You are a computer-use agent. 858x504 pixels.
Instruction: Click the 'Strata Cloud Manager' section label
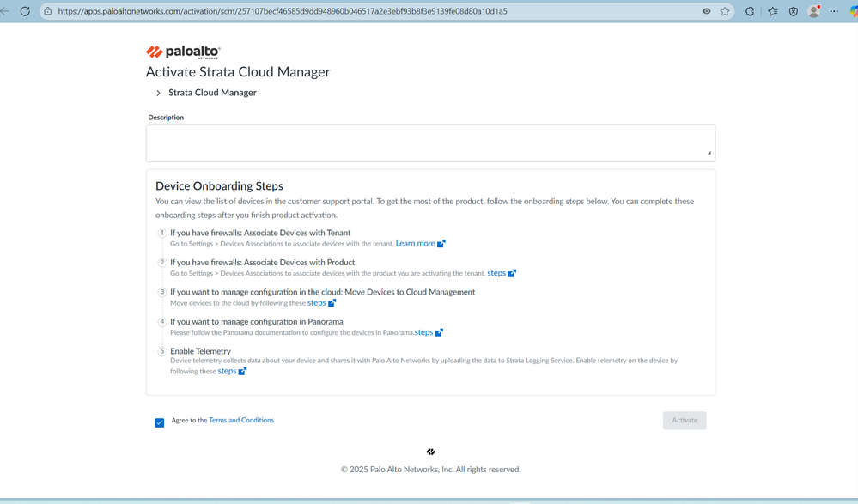(x=212, y=93)
